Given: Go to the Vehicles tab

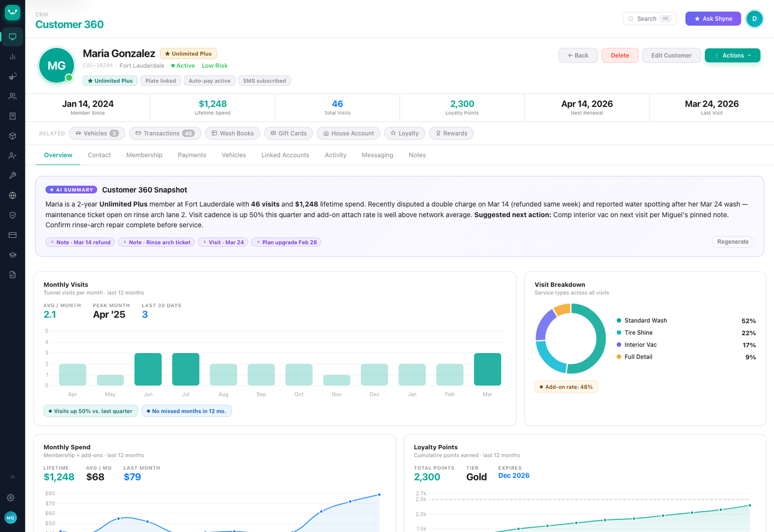Looking at the screenshot, I should tap(234, 155).
